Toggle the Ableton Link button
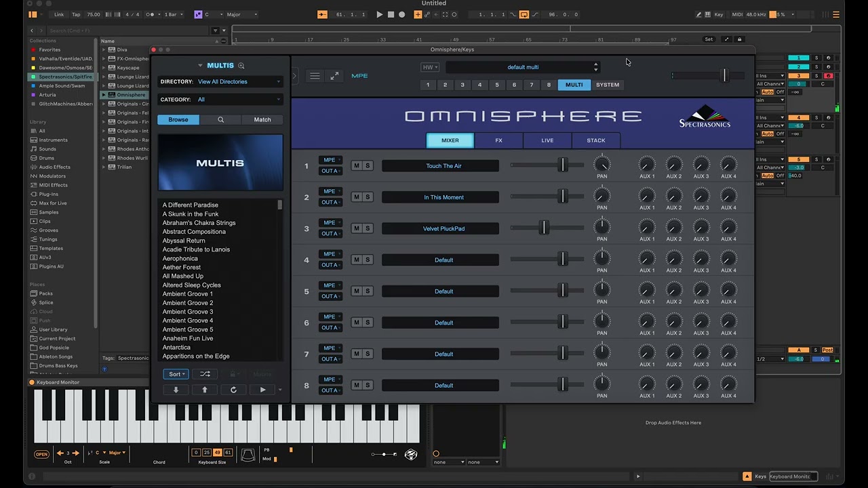The height and width of the screenshot is (488, 868). 59,14
